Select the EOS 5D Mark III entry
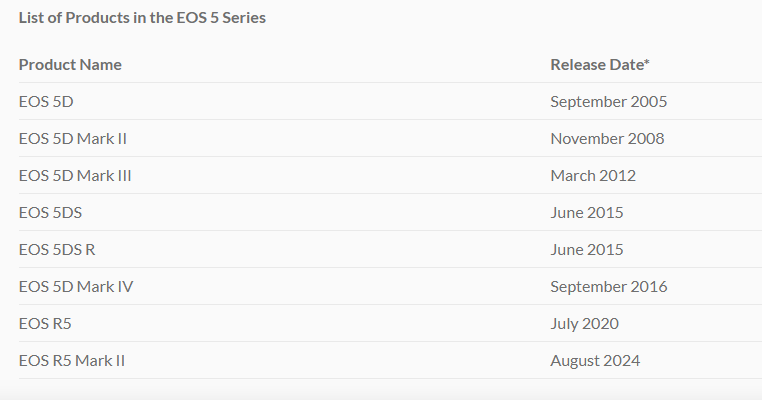The image size is (762, 400). (x=75, y=175)
